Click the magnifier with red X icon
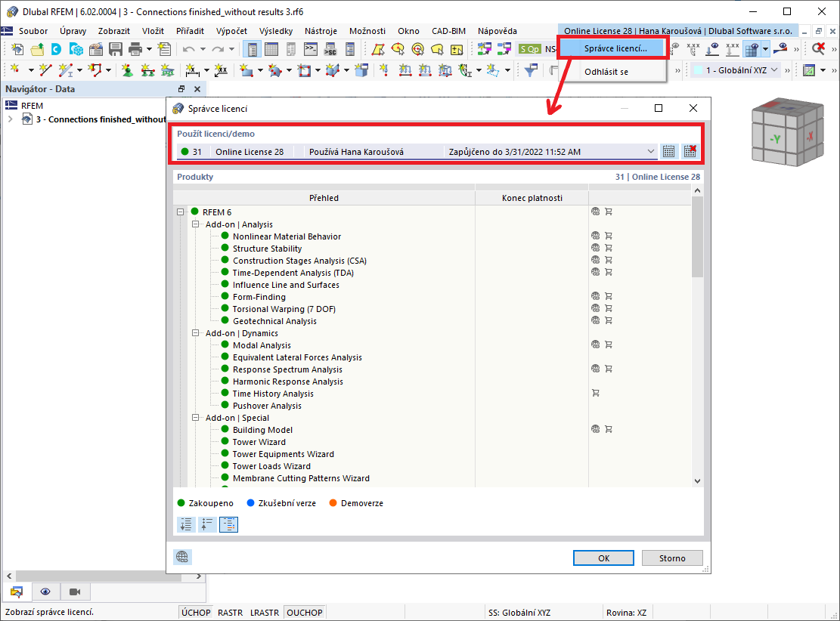 (x=818, y=50)
